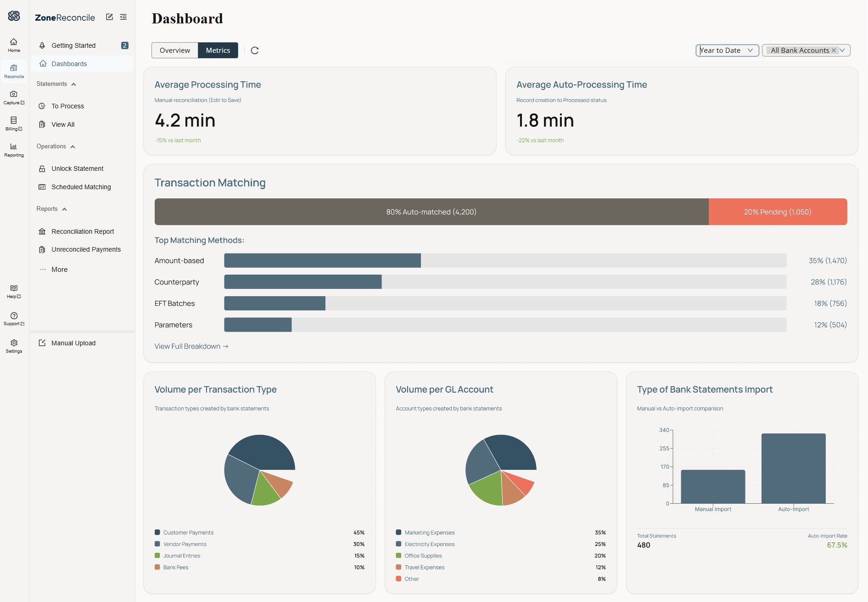
Task: Open the Capture section in the sidebar
Action: pyautogui.click(x=14, y=97)
